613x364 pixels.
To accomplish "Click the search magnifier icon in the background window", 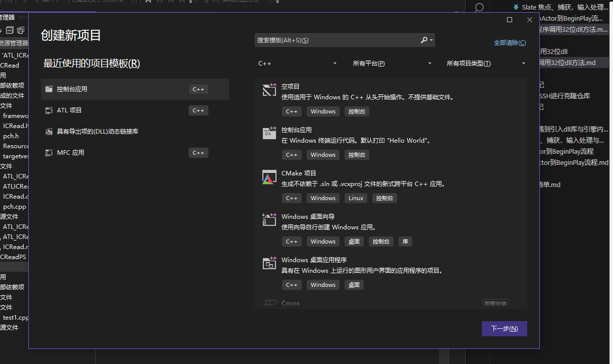I will coord(479,8).
